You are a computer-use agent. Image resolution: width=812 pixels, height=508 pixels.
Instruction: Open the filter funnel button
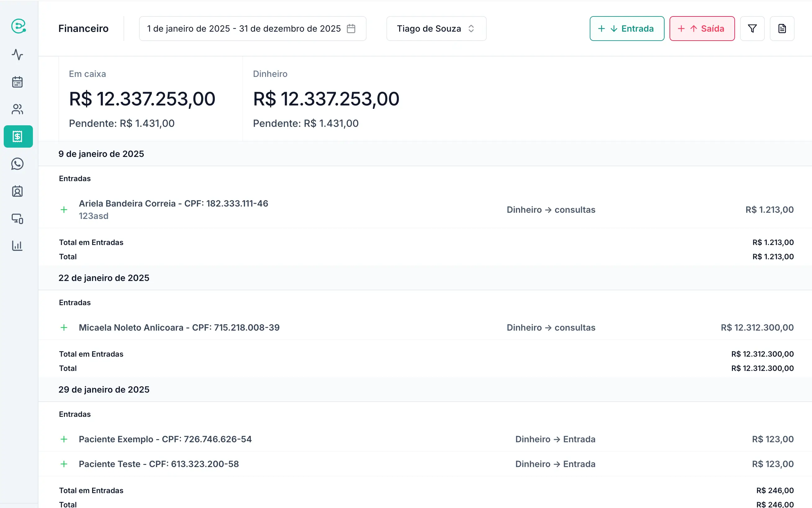752,29
